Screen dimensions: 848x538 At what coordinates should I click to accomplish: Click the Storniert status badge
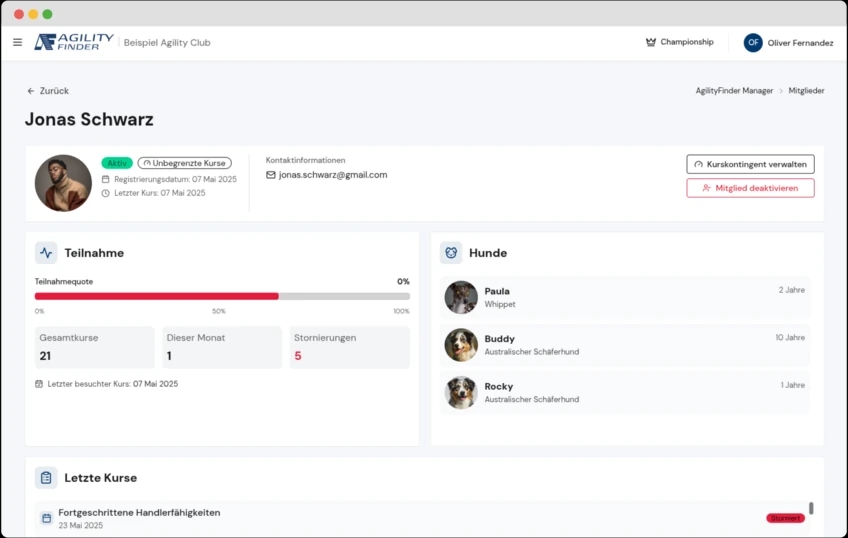[785, 518]
